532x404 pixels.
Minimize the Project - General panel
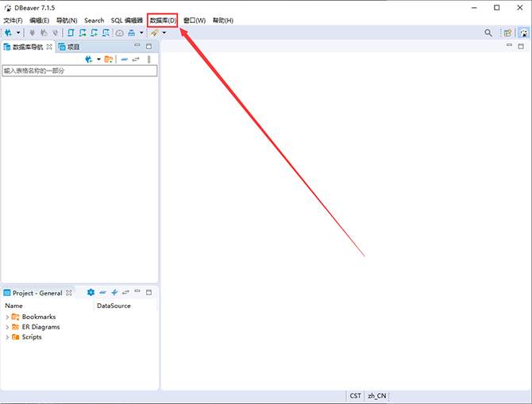pos(137,291)
